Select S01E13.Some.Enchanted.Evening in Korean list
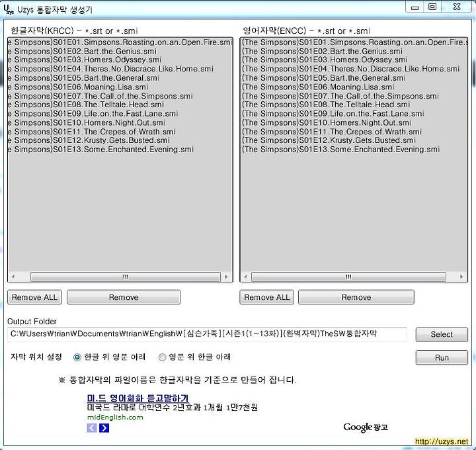This screenshot has height=450, width=476. pyautogui.click(x=120, y=150)
